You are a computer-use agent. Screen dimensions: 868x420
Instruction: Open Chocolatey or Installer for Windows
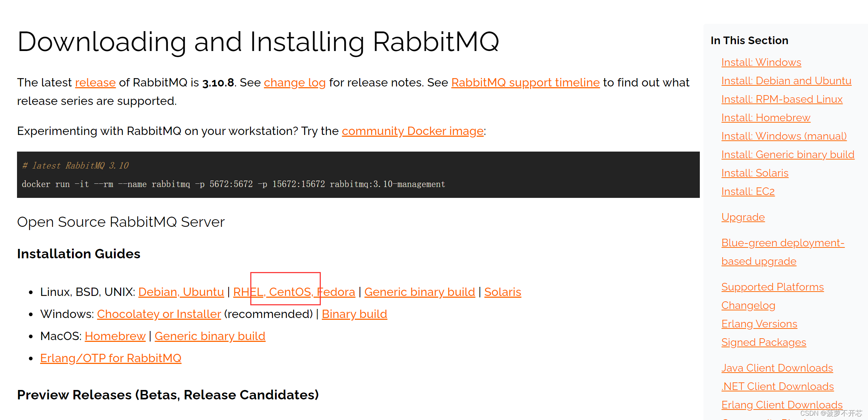pos(159,314)
